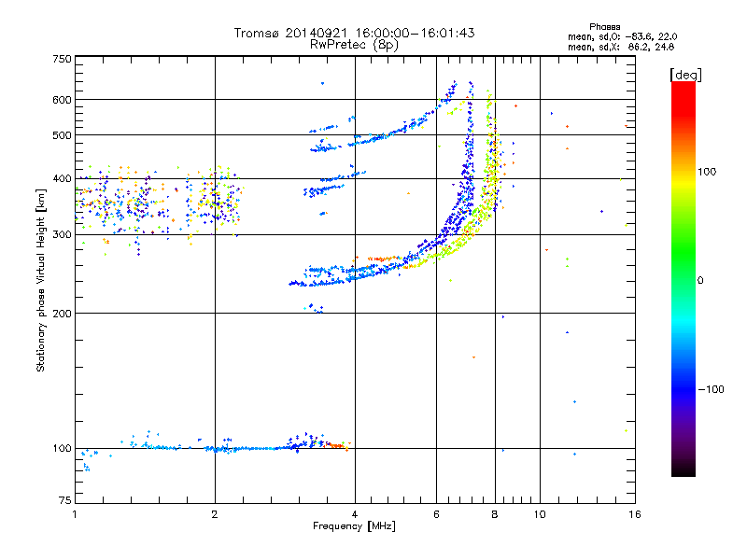Image resolution: width=747 pixels, height=560 pixels.
Task: Click the '75' y-axis tick label
Action: pos(65,500)
